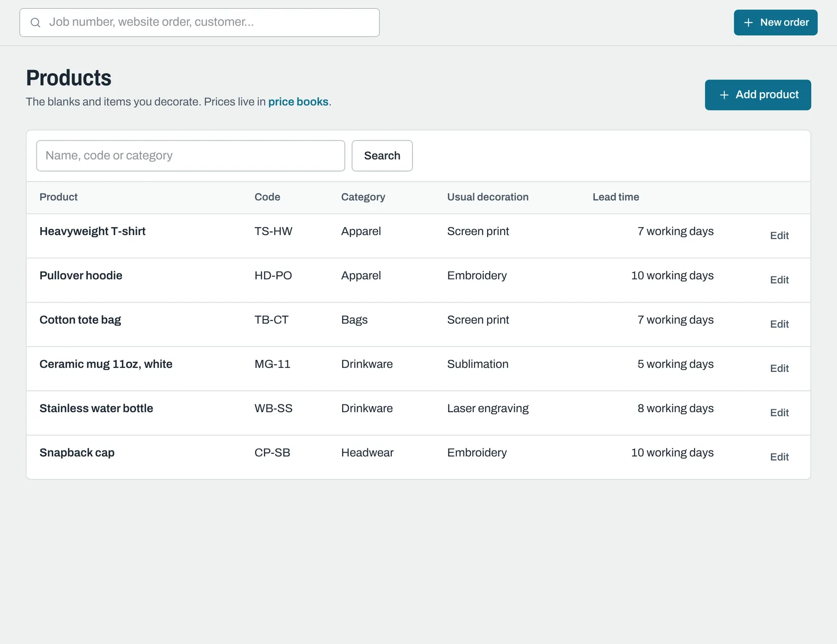Select the Pullover hoodie name
The height and width of the screenshot is (644, 837).
(x=81, y=275)
